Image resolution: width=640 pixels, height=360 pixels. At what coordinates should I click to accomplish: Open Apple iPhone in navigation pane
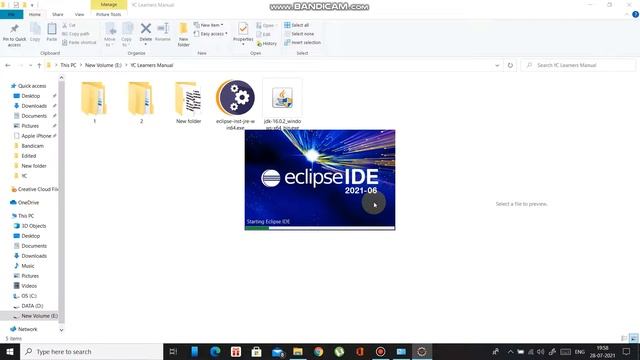(x=36, y=136)
